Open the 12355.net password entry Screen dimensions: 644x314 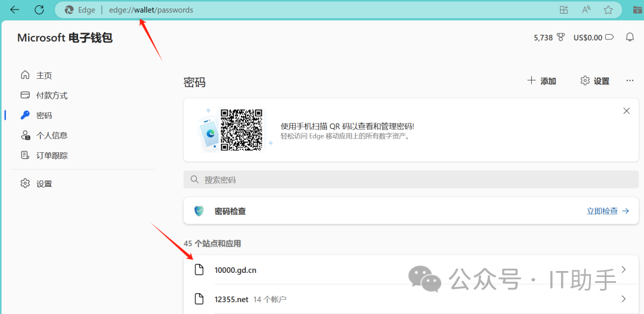pyautogui.click(x=411, y=299)
